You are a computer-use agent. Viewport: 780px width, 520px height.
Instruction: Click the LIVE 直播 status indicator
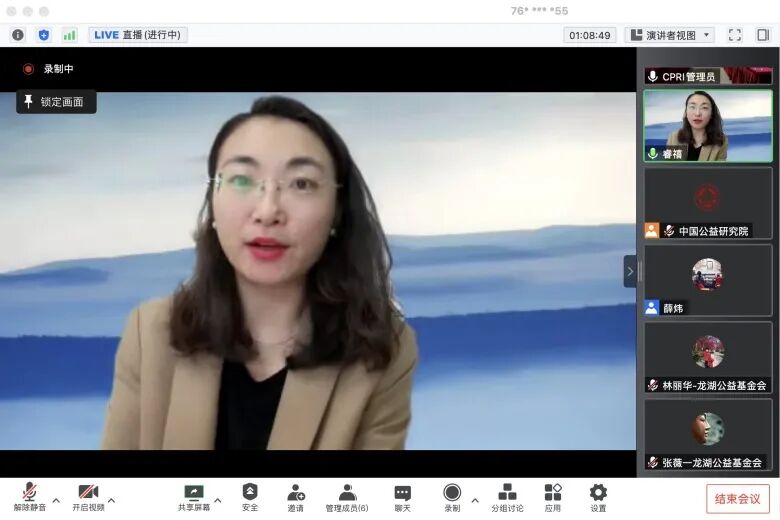tap(138, 35)
